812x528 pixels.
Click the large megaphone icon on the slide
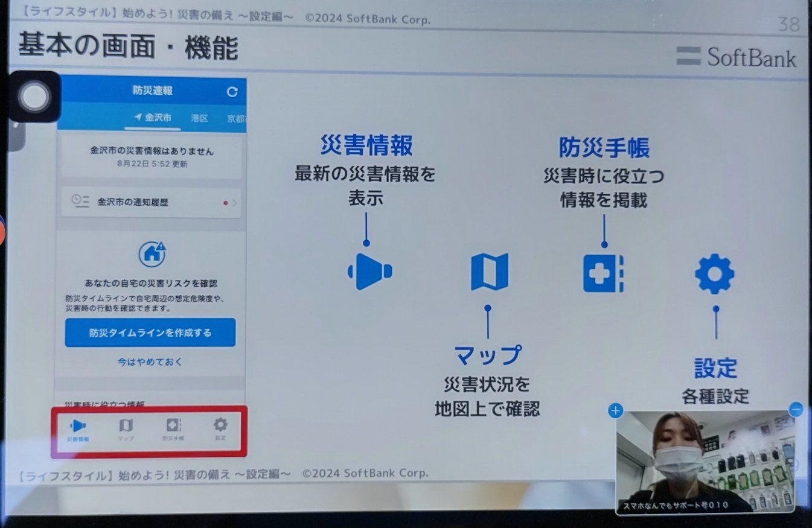(x=369, y=272)
